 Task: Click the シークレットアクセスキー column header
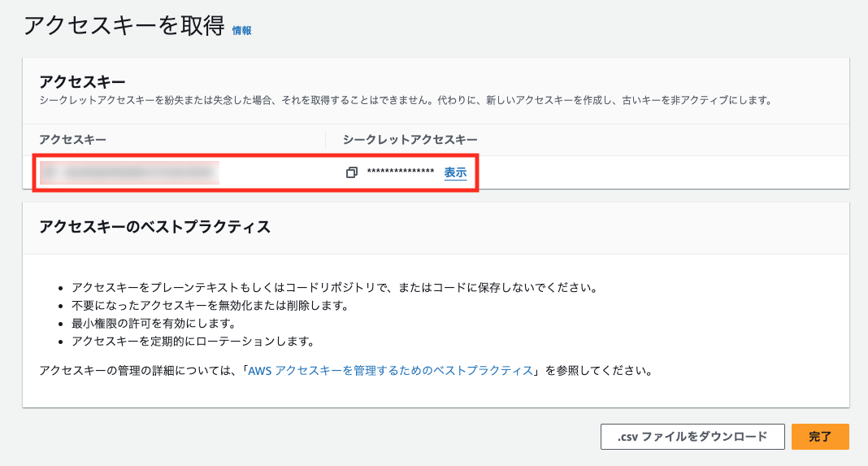pyautogui.click(x=410, y=140)
